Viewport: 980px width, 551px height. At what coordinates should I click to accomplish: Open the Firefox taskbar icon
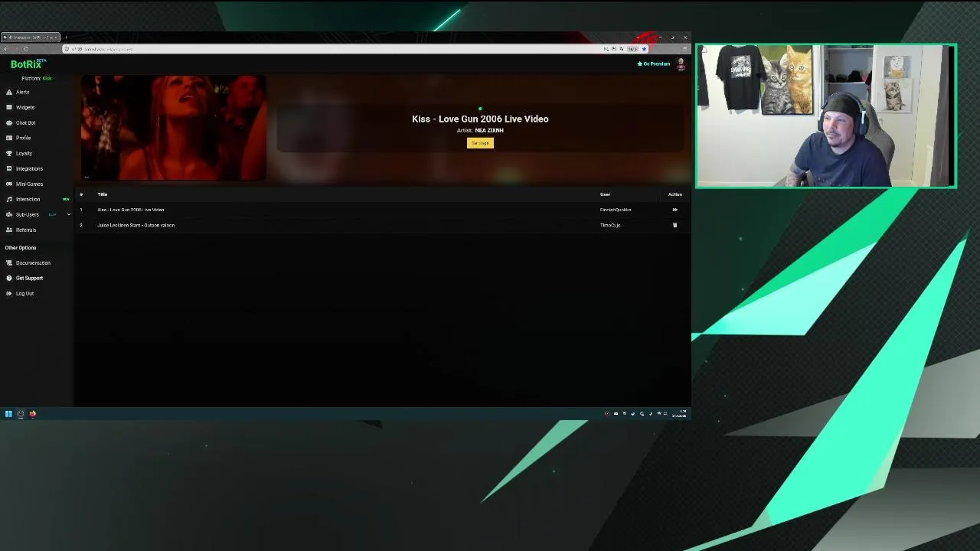point(33,414)
